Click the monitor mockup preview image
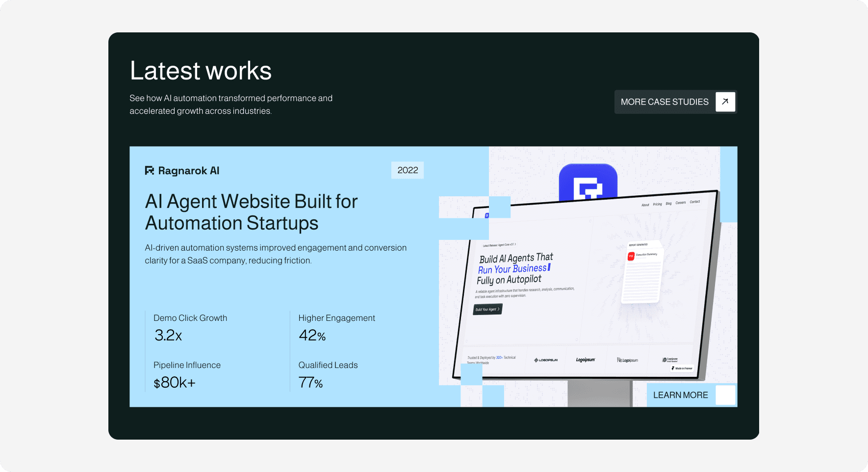Screen dimensions: 868x472 pyautogui.click(x=586, y=285)
